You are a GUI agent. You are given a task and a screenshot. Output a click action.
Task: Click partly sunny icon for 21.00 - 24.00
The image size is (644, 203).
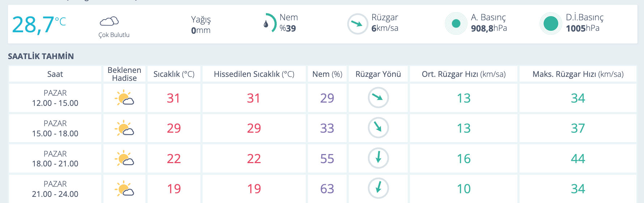[124, 189]
